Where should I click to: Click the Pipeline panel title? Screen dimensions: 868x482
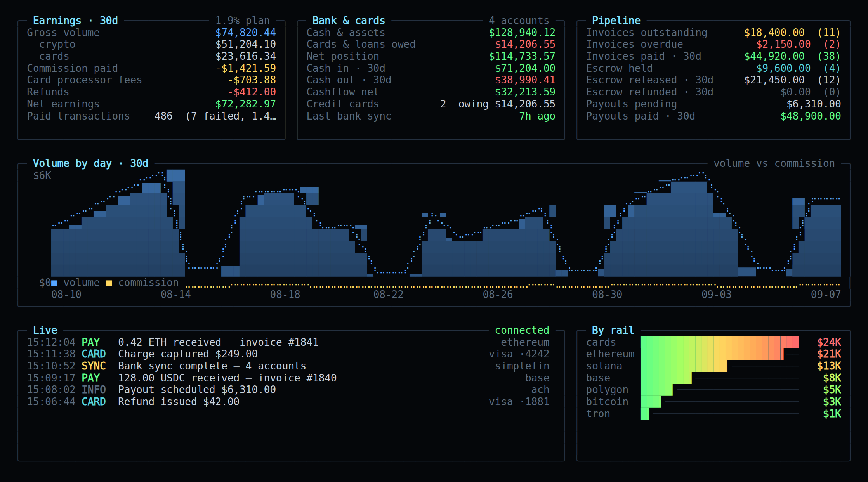616,21
